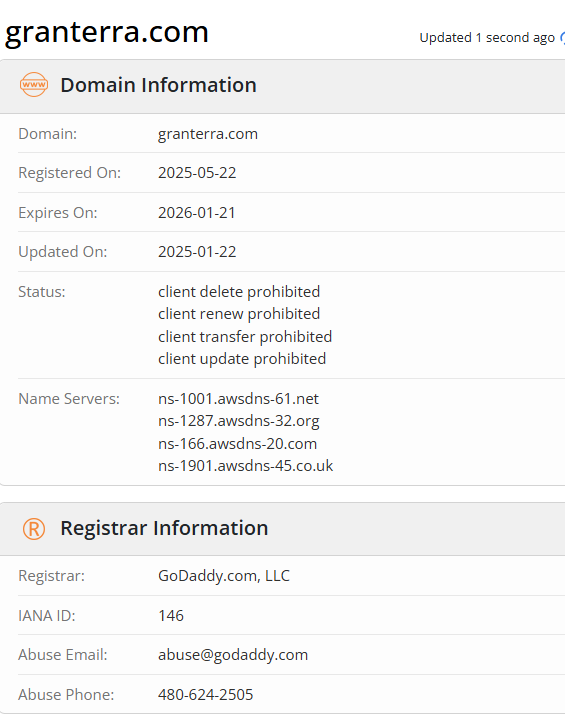Image resolution: width=565 pixels, height=714 pixels.
Task: Click the abuse@godaddy.com email address
Action: [233, 655]
